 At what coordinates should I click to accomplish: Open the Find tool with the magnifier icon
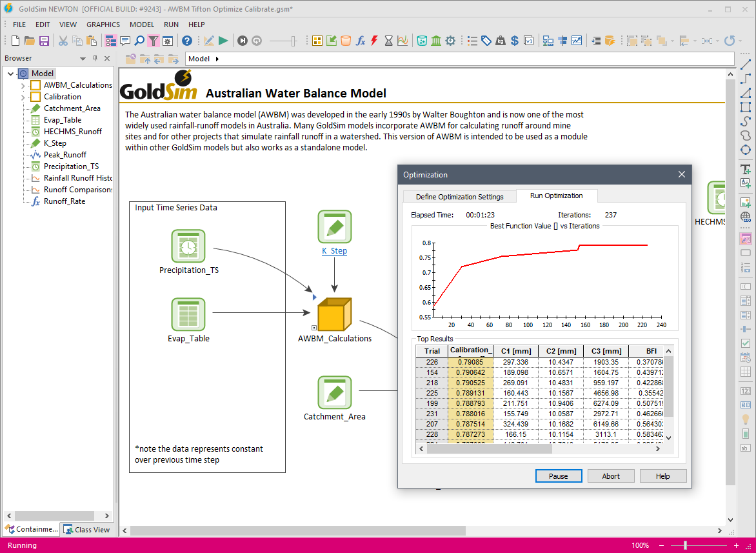[138, 41]
